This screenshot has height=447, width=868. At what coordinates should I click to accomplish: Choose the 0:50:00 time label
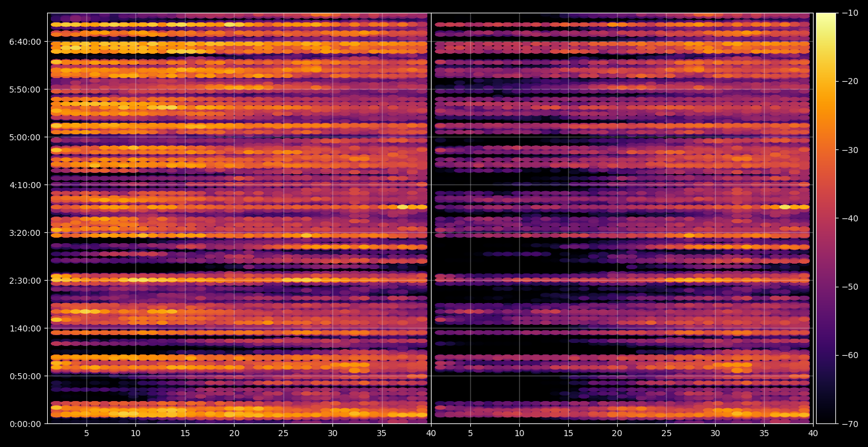click(x=25, y=376)
